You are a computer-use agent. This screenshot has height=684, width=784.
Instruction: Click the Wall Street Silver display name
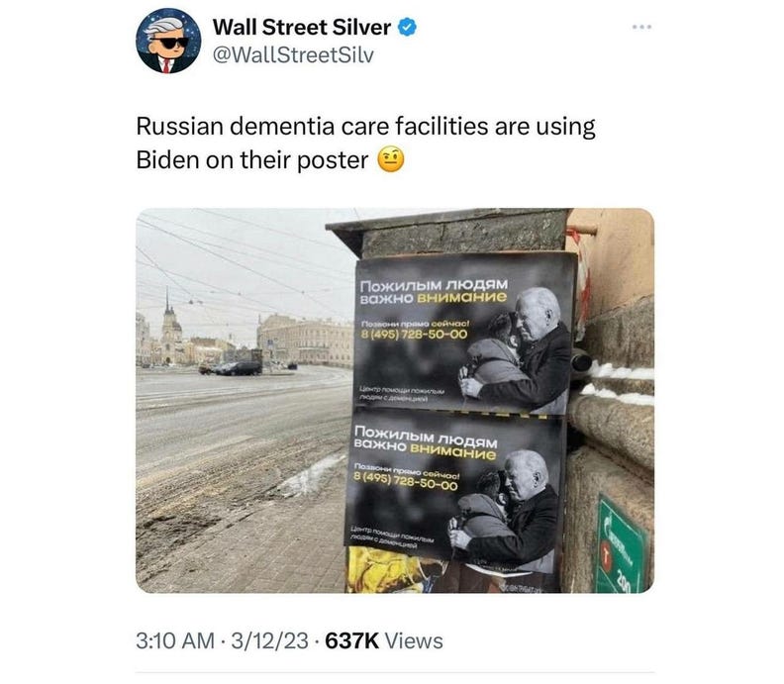(302, 27)
